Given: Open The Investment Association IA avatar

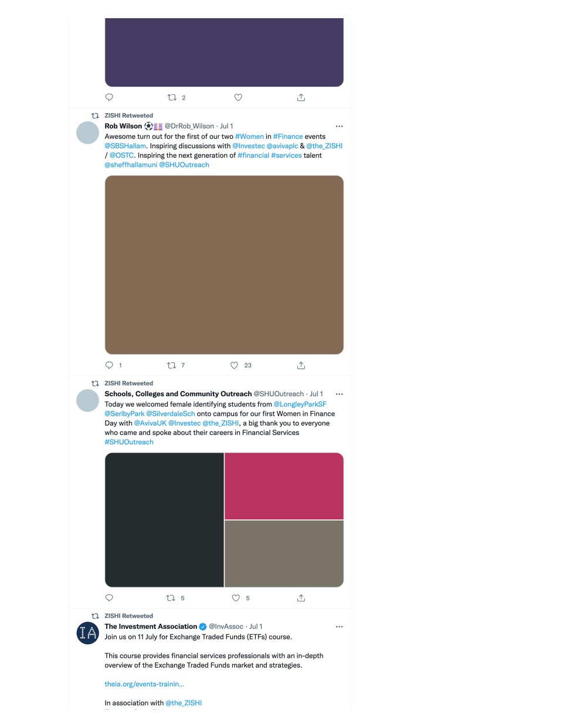Looking at the screenshot, I should (88, 633).
